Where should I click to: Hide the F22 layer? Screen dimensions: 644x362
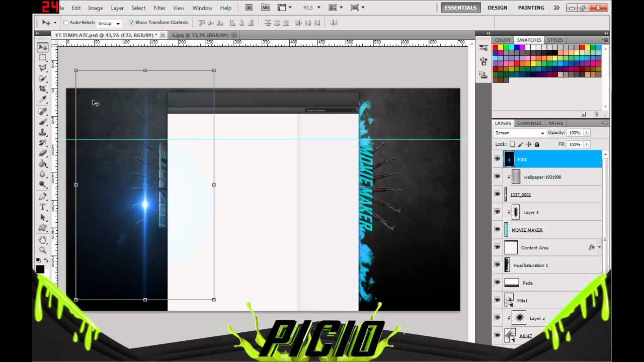coord(498,159)
